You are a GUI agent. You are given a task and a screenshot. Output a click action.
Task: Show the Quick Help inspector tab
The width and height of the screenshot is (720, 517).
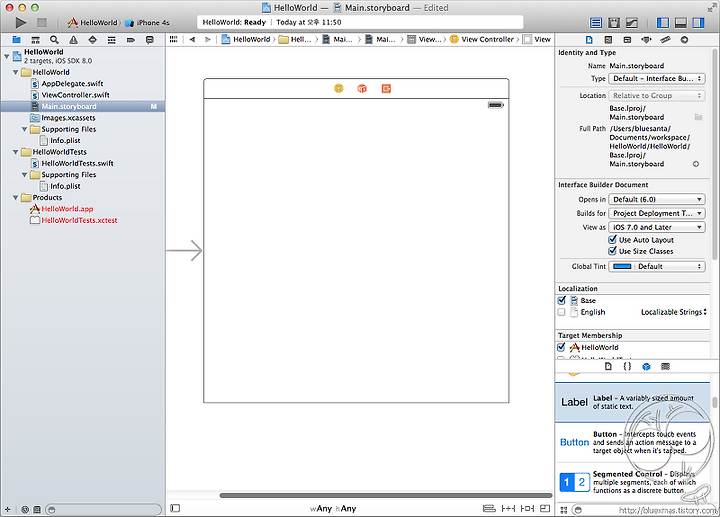click(608, 40)
